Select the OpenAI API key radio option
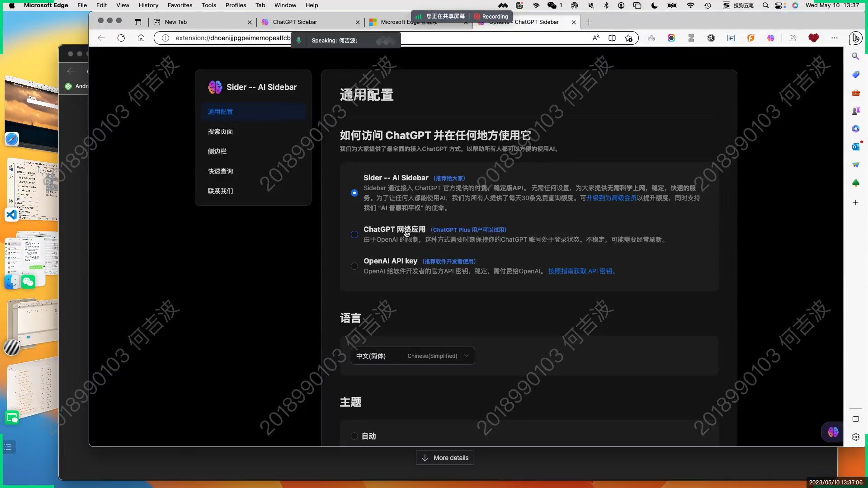Screen dimensions: 868x488 [x=354, y=266]
